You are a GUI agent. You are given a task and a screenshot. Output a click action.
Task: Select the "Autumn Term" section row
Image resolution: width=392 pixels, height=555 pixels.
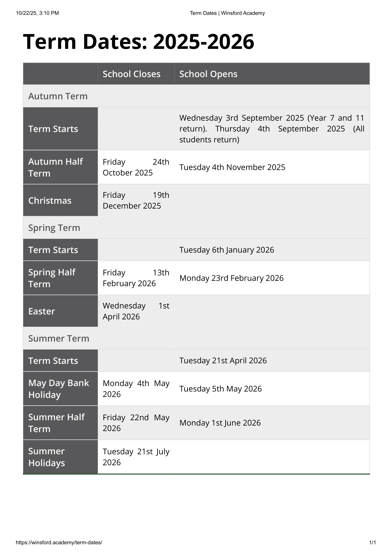tap(58, 96)
